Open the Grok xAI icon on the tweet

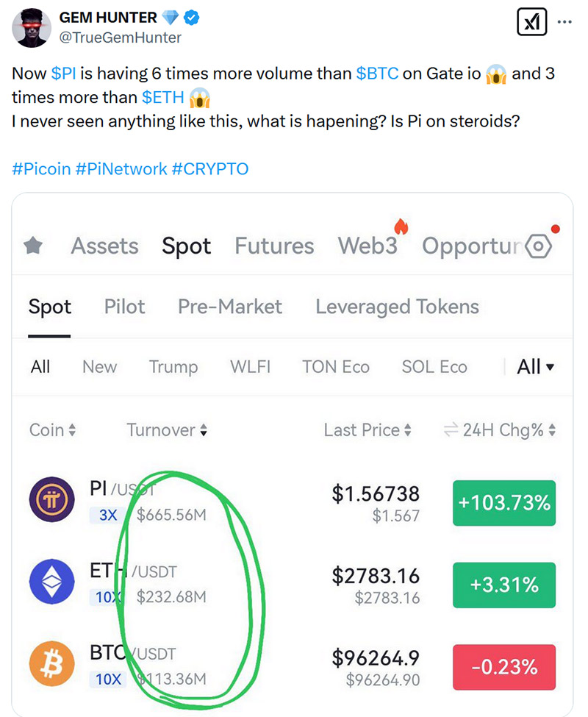pos(532,21)
